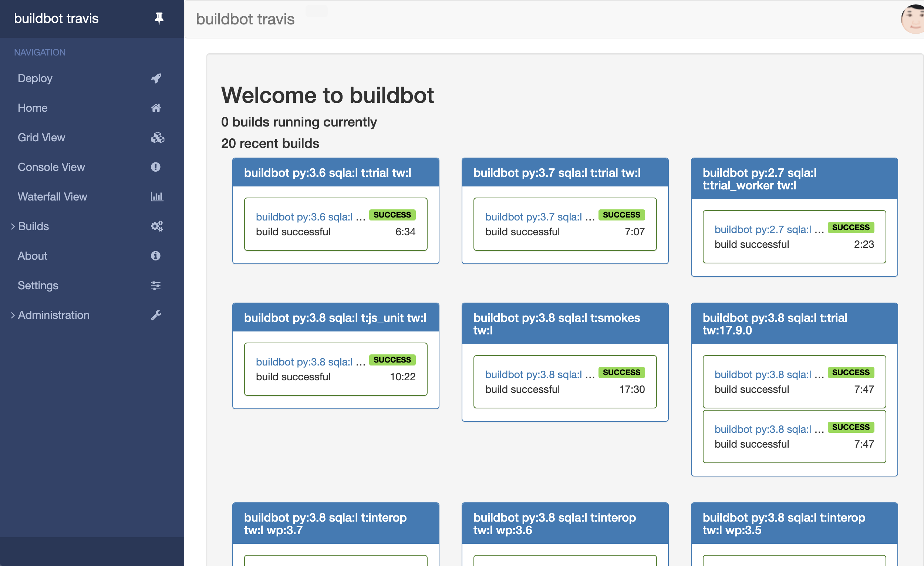
Task: Click the Waterfall View bar chart icon
Action: point(157,196)
